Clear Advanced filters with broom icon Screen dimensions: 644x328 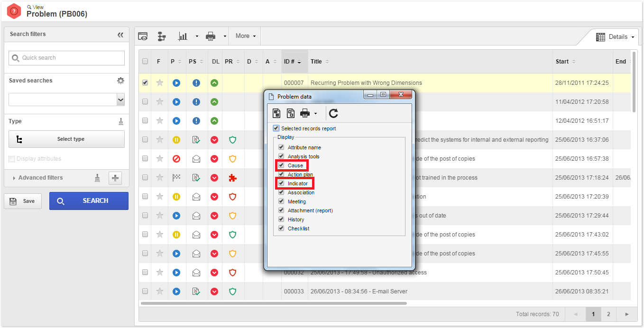97,178
